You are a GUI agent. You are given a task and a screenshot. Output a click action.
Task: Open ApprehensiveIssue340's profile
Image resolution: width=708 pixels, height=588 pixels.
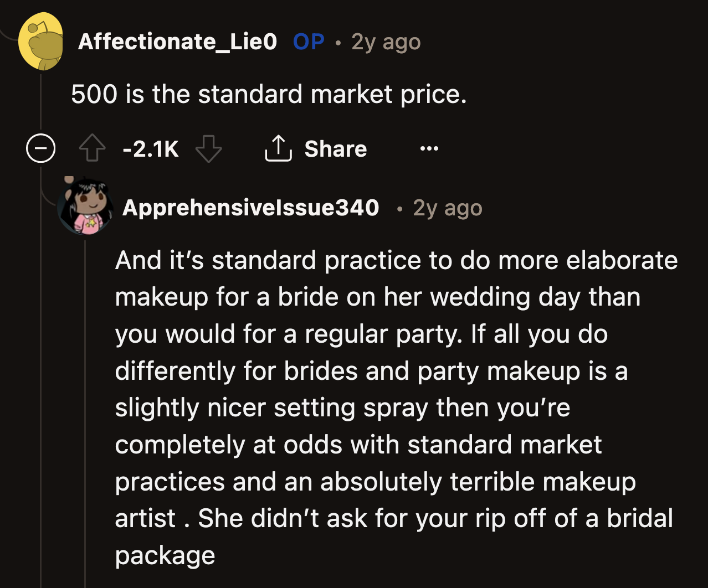click(x=251, y=208)
